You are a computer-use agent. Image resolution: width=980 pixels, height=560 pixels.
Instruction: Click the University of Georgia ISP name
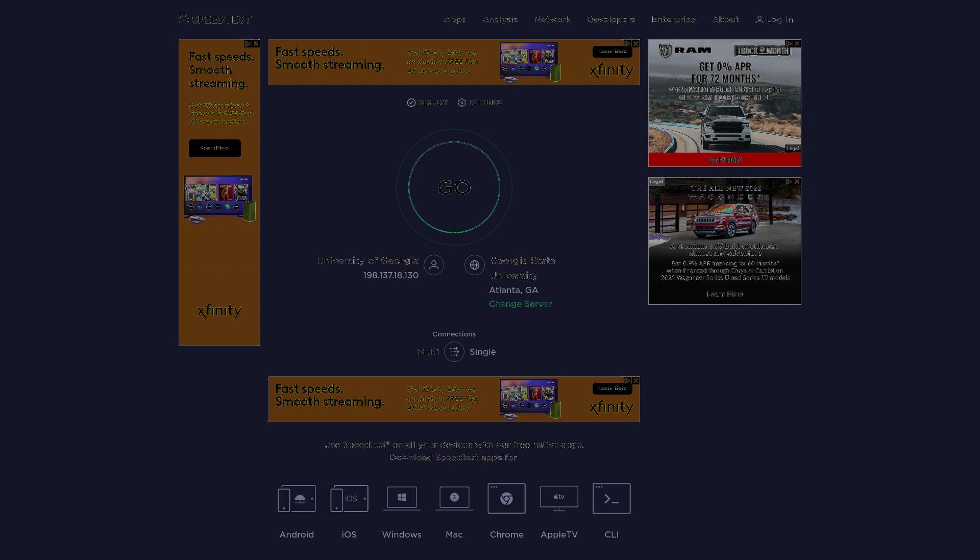pos(367,261)
